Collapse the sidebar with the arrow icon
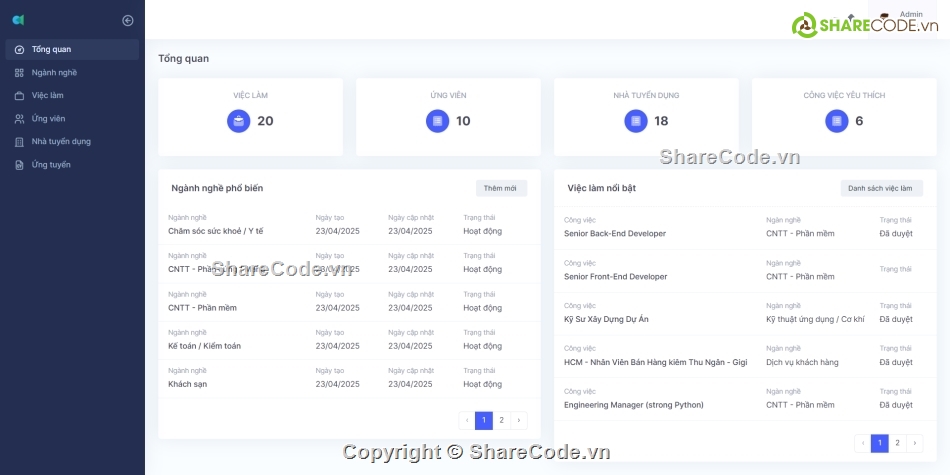This screenshot has height=475, width=950. point(128,21)
